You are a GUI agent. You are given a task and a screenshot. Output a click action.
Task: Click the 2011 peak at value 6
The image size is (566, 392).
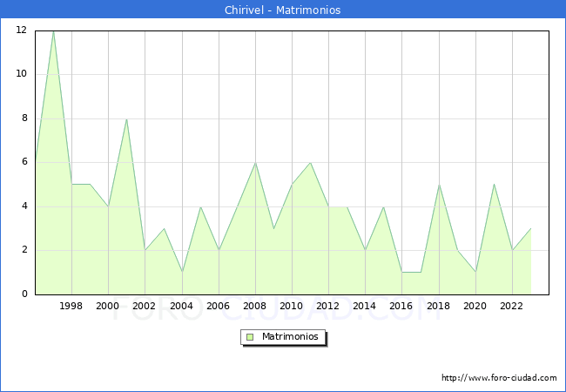tap(311, 163)
